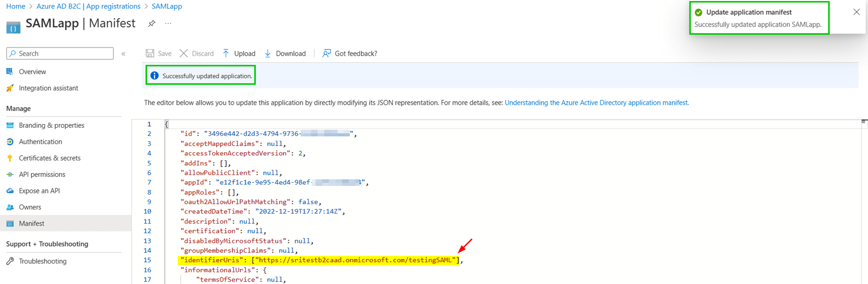Open Troubleshooting in sidebar
This screenshot has width=868, height=284.
pos(42,262)
